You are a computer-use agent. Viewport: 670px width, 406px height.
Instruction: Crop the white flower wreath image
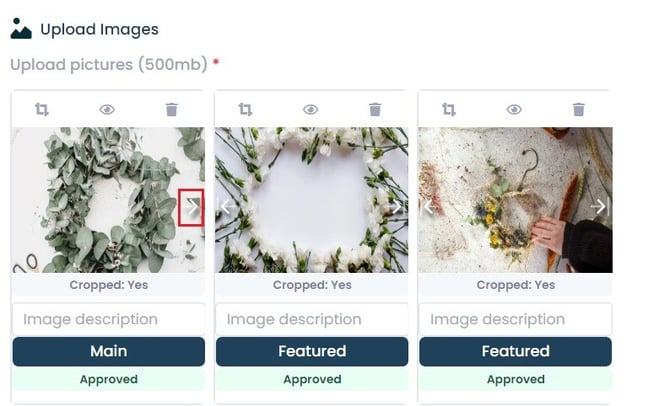[245, 109]
